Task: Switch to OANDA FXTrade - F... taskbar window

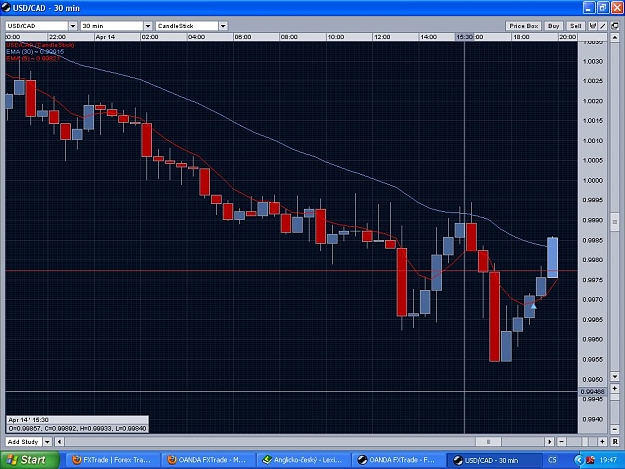Action: click(x=397, y=460)
